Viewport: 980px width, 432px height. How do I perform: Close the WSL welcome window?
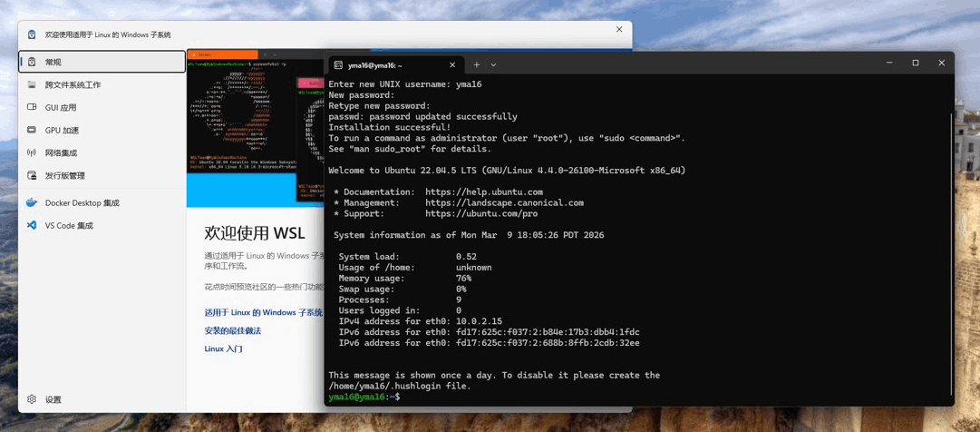point(619,29)
